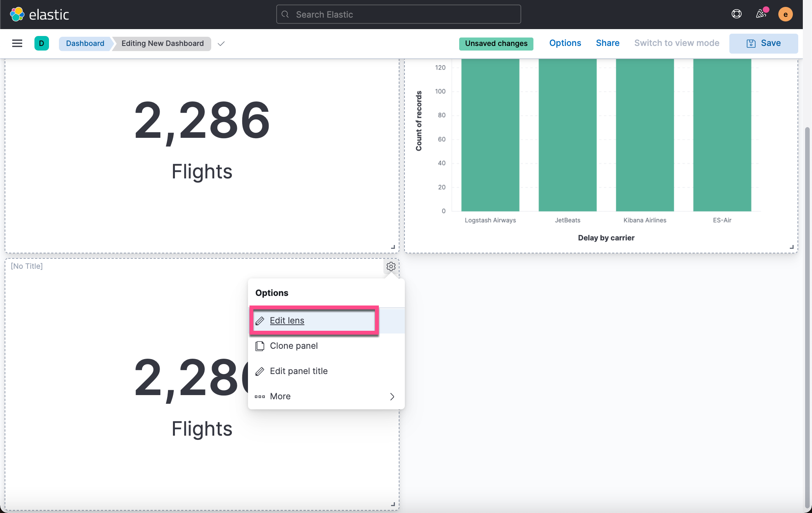Click the Save button
Viewport: 812px width, 513px height.
[x=763, y=43]
